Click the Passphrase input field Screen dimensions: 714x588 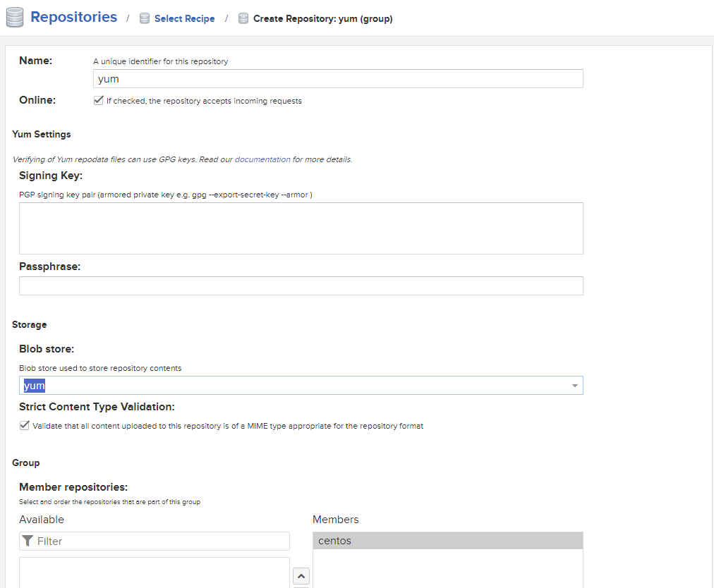point(301,286)
